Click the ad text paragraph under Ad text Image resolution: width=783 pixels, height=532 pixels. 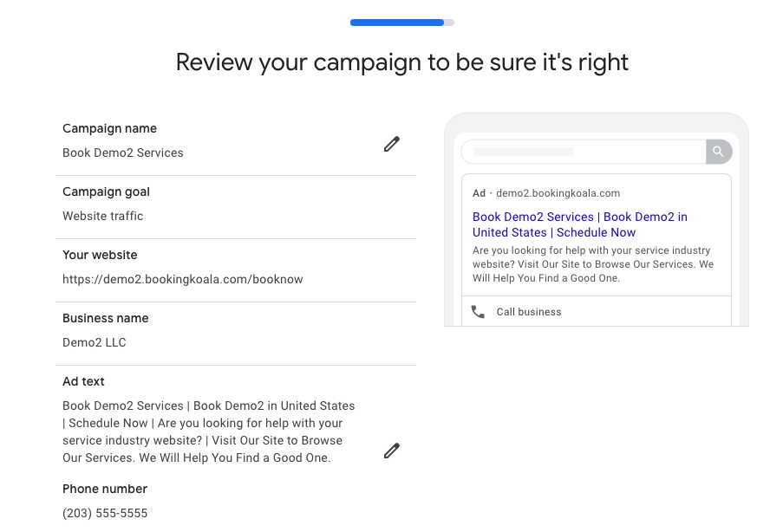coord(208,431)
